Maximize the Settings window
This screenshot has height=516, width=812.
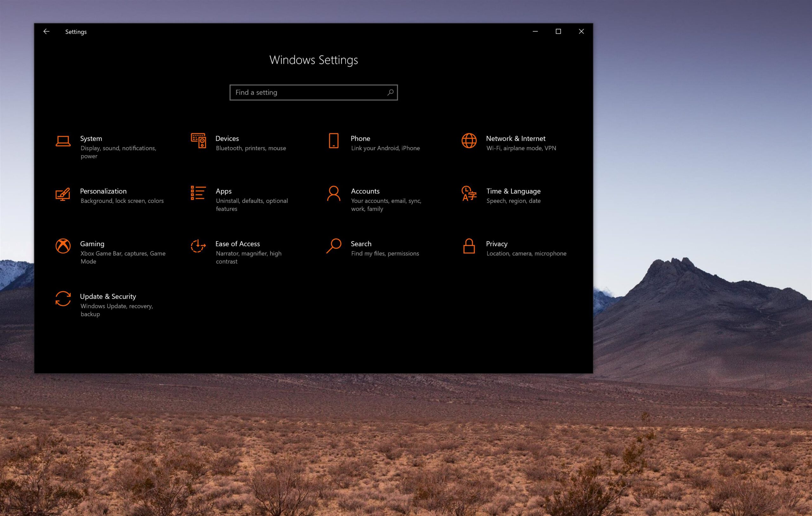click(558, 31)
